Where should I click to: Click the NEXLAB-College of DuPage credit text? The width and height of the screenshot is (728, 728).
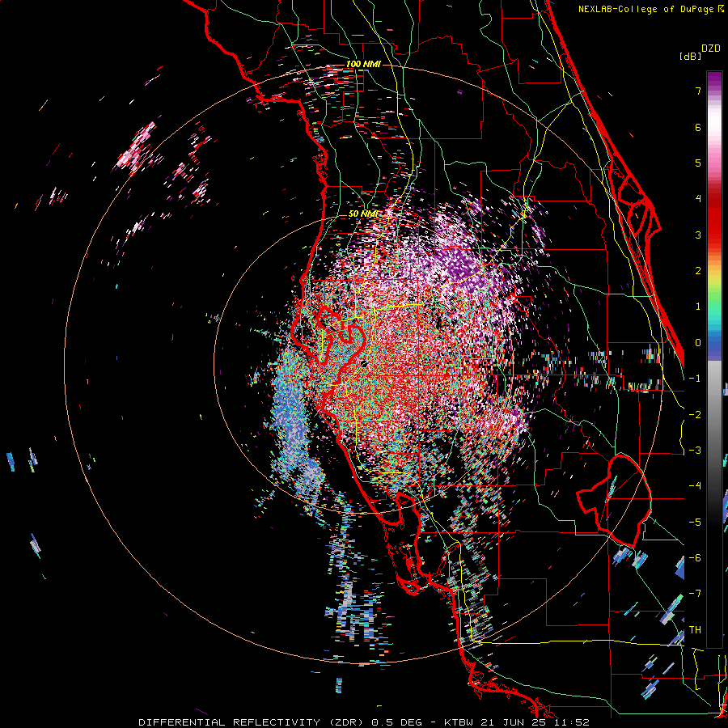click(650, 9)
